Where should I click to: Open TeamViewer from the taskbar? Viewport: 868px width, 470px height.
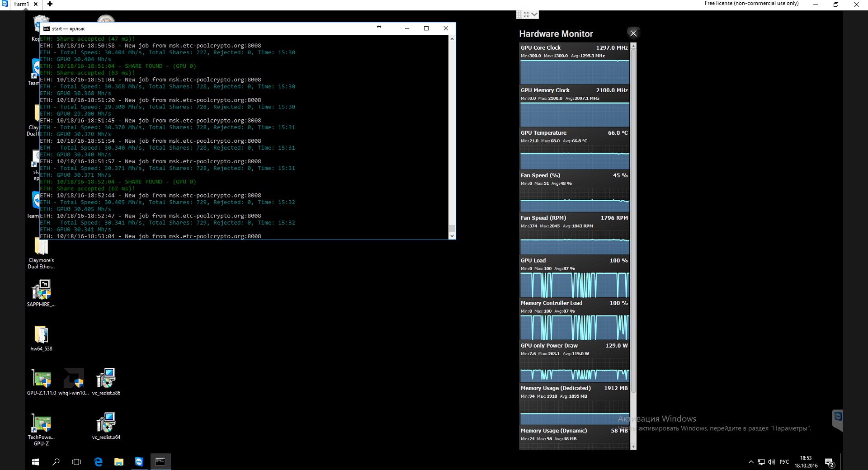(139, 462)
